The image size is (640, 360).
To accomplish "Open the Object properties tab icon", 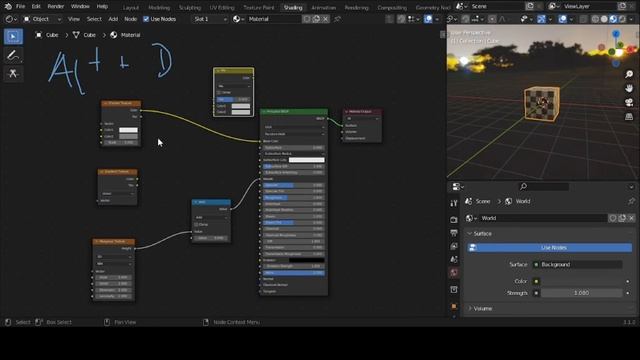I will point(454,306).
